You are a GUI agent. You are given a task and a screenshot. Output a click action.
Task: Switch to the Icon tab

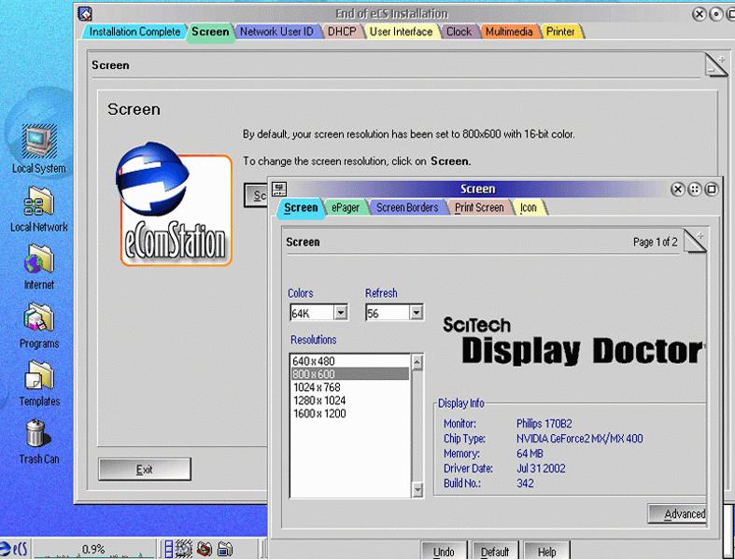529,207
